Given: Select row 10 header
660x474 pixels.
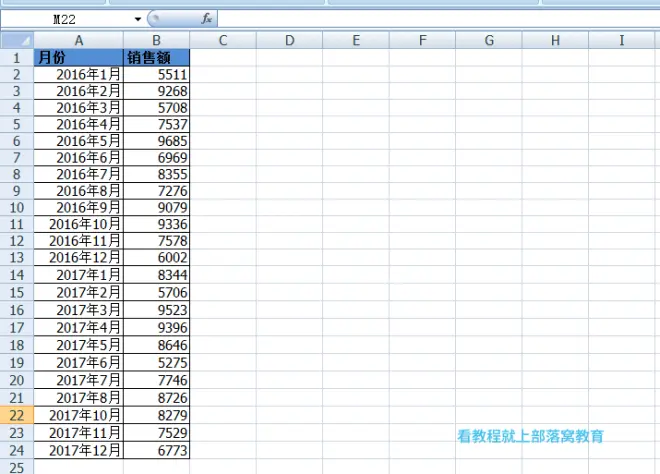Looking at the screenshot, I should (17, 208).
